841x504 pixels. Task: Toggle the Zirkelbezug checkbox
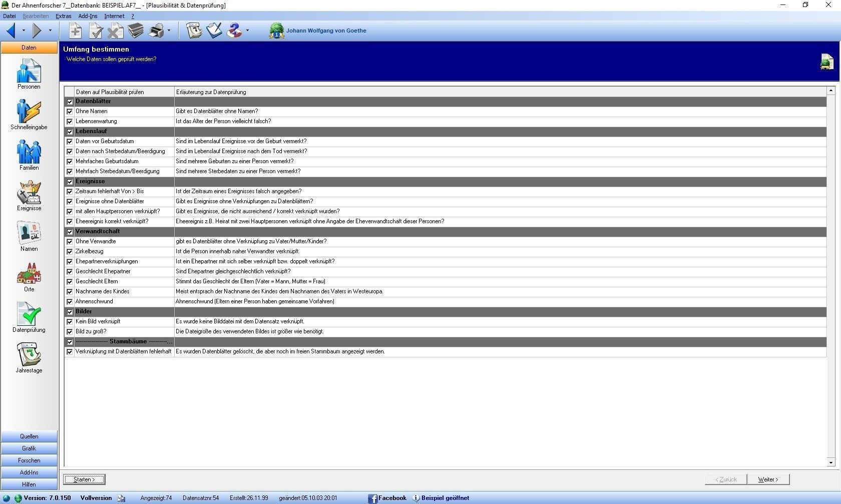(70, 252)
